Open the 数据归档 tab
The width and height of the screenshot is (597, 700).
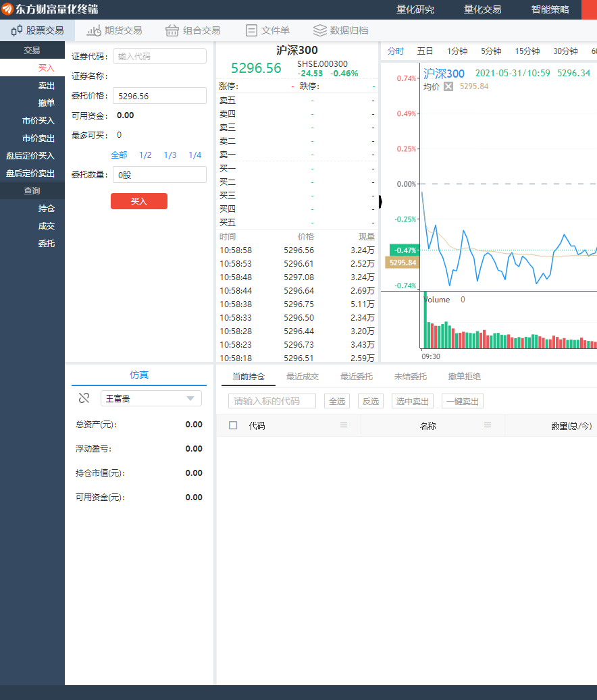340,30
